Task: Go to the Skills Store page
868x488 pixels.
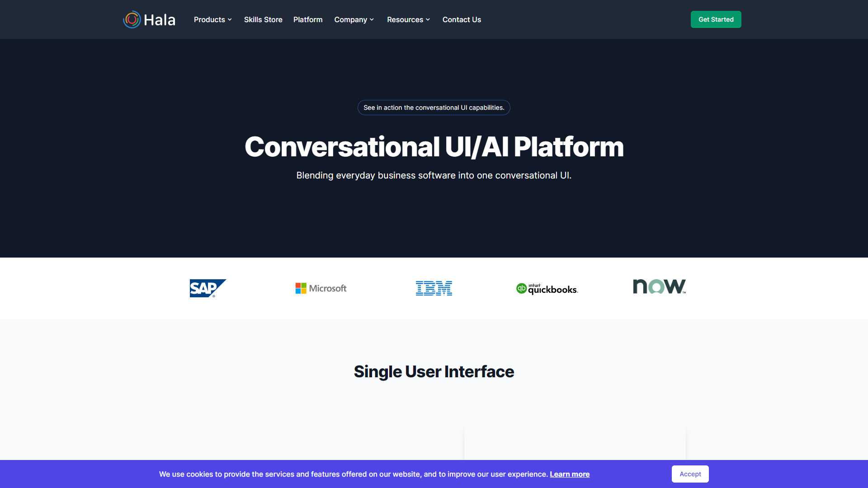Action: click(x=263, y=19)
